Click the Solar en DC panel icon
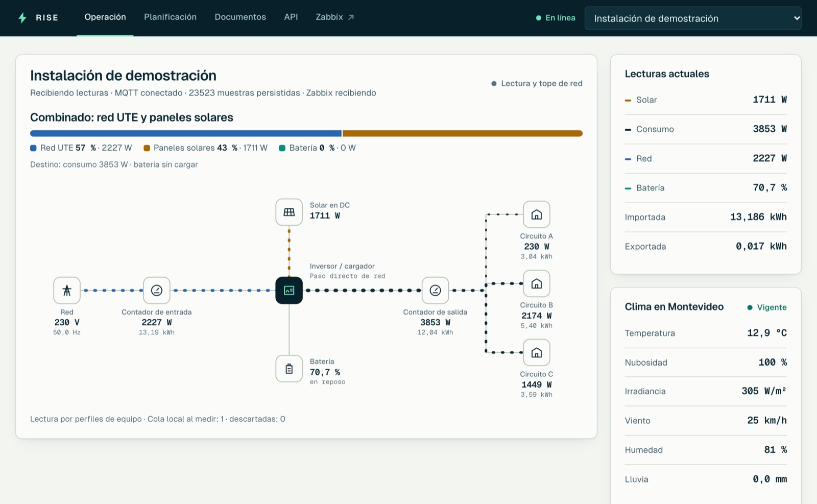 [289, 212]
